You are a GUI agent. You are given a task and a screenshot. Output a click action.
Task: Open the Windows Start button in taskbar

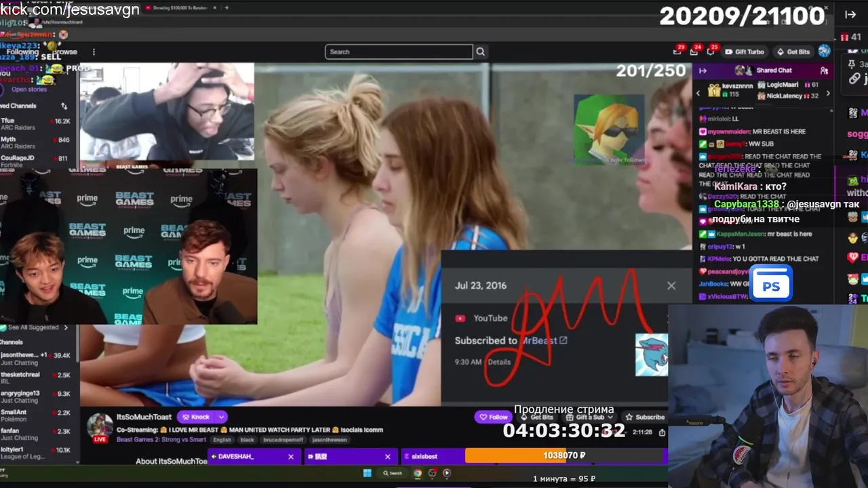pyautogui.click(x=367, y=473)
